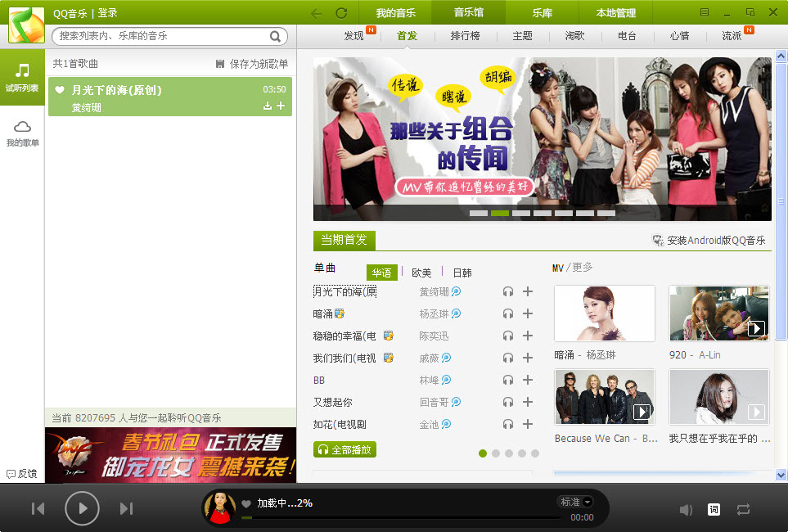Switch to 本地管理 tab
The image size is (788, 532).
coord(615,12)
